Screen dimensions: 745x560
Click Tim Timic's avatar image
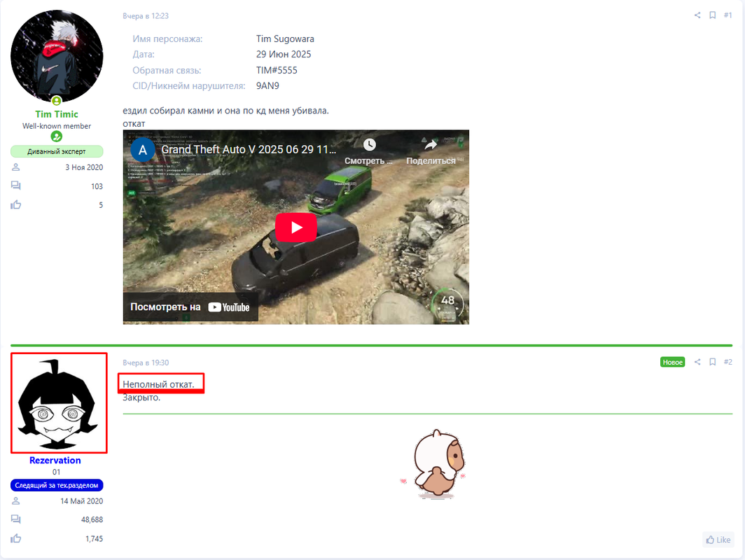[57, 56]
